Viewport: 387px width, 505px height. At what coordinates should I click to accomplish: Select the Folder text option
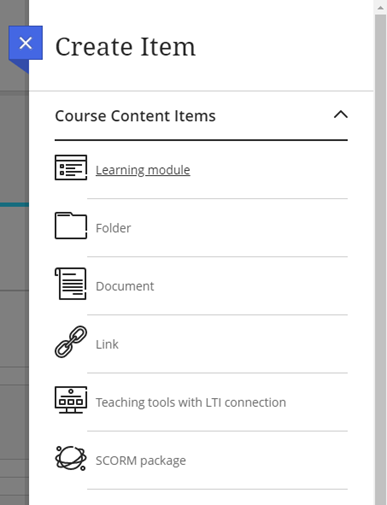(113, 228)
